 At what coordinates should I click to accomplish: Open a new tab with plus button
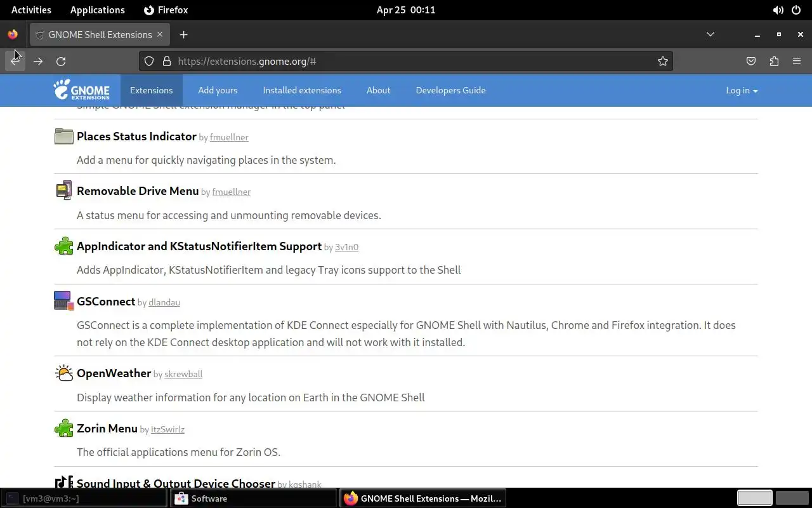coord(183,34)
